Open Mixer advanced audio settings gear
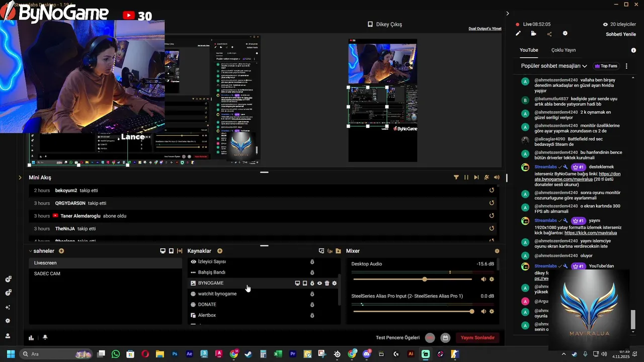This screenshot has height=362, width=644. click(497, 251)
